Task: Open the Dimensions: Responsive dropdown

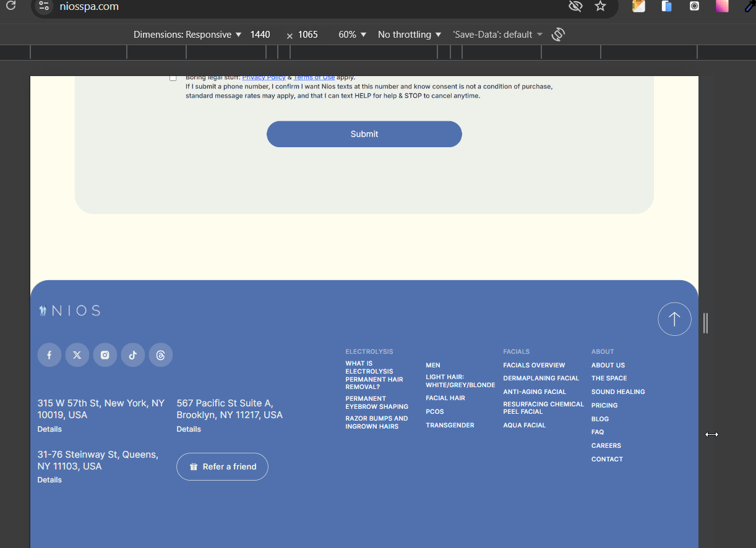Action: [187, 35]
